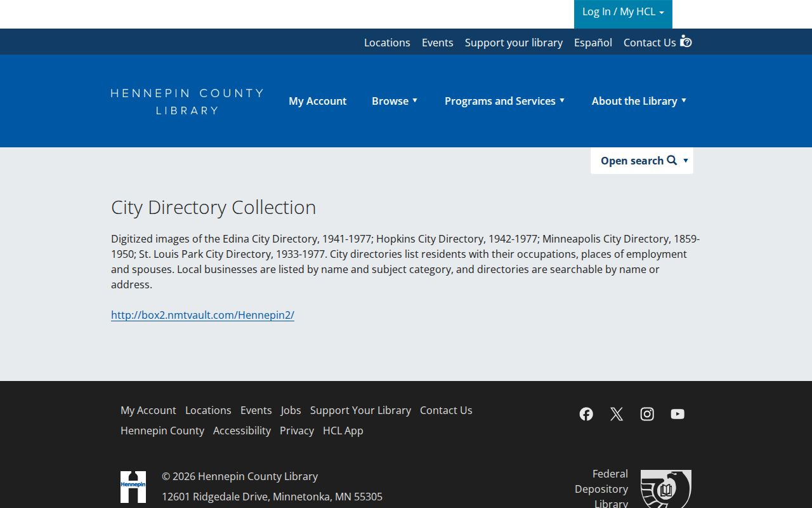Image resolution: width=812 pixels, height=508 pixels.
Task: Open footer My Account link
Action: [148, 410]
